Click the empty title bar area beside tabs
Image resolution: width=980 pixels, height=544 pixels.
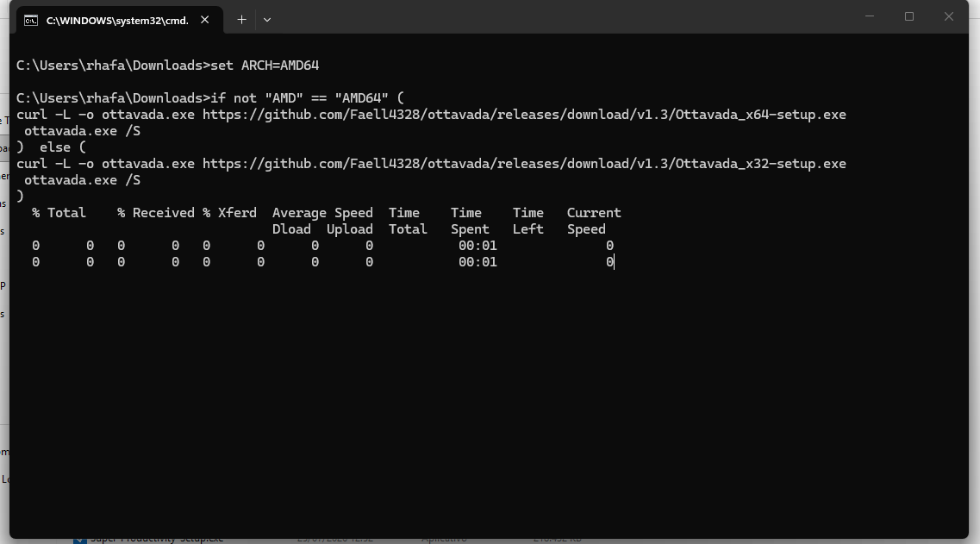pos(563,17)
